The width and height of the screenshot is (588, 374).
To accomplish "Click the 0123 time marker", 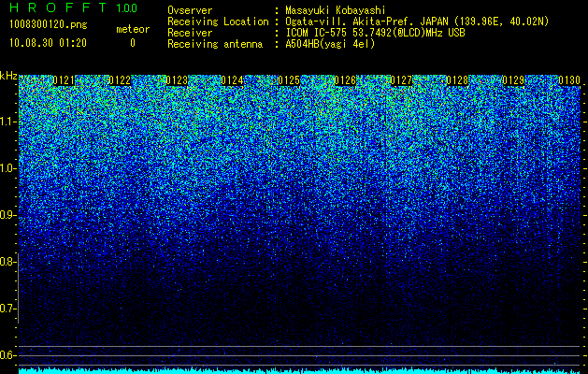I will tap(177, 80).
